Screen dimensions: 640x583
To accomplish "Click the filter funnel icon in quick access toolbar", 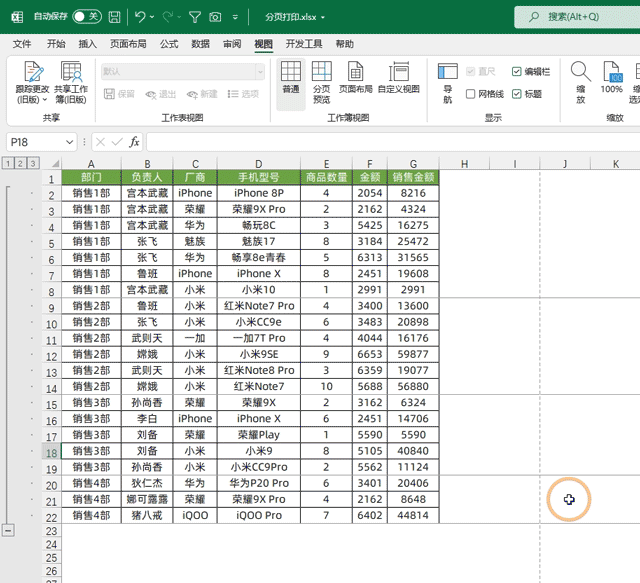I will pyautogui.click(x=195, y=17).
